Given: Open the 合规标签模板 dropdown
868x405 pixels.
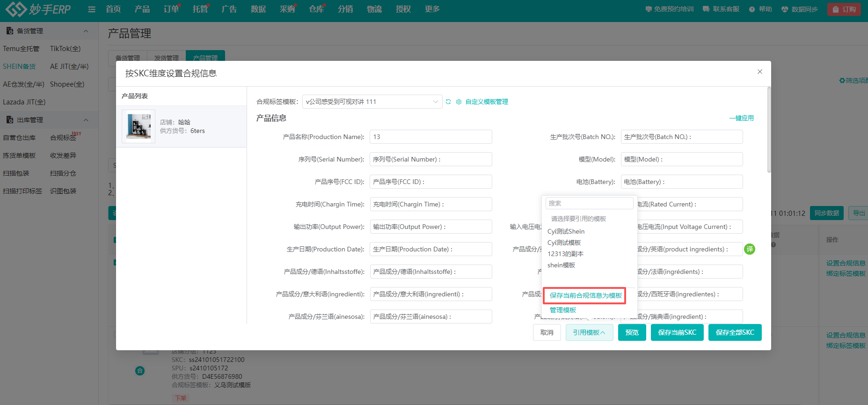Looking at the screenshot, I should [x=372, y=102].
